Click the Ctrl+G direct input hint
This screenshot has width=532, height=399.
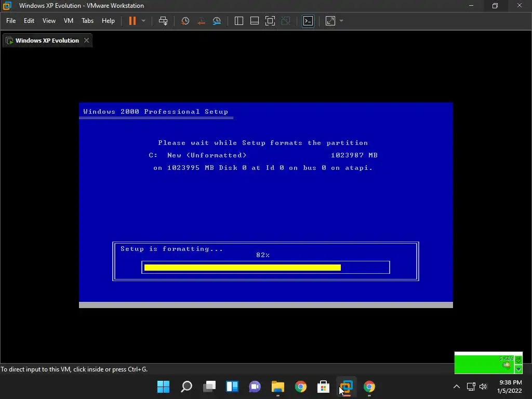(74, 369)
